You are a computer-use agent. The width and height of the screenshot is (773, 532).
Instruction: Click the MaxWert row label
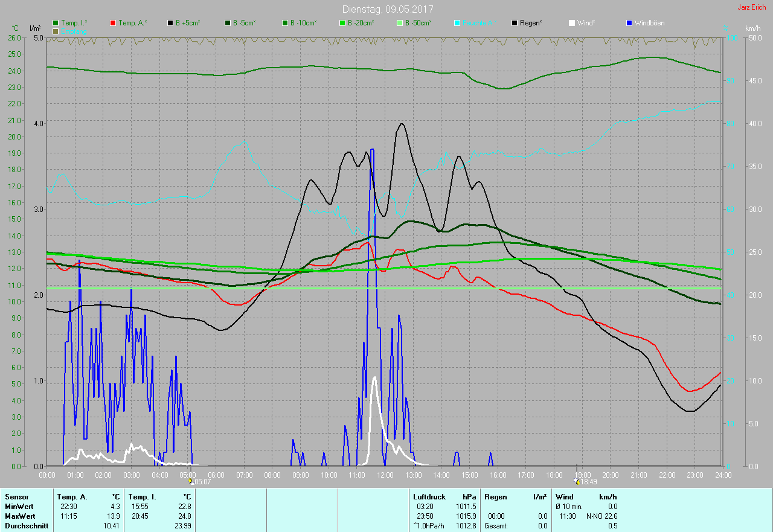(20, 516)
